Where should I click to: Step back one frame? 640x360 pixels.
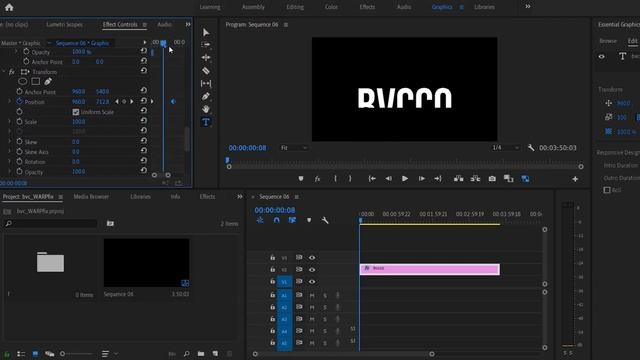[x=389, y=179]
